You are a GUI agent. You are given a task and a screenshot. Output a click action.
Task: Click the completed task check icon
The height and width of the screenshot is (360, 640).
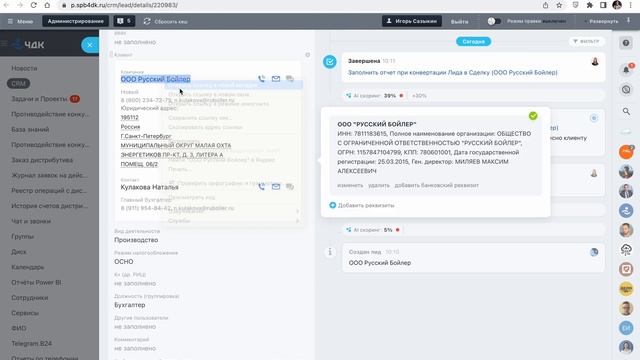click(x=330, y=62)
